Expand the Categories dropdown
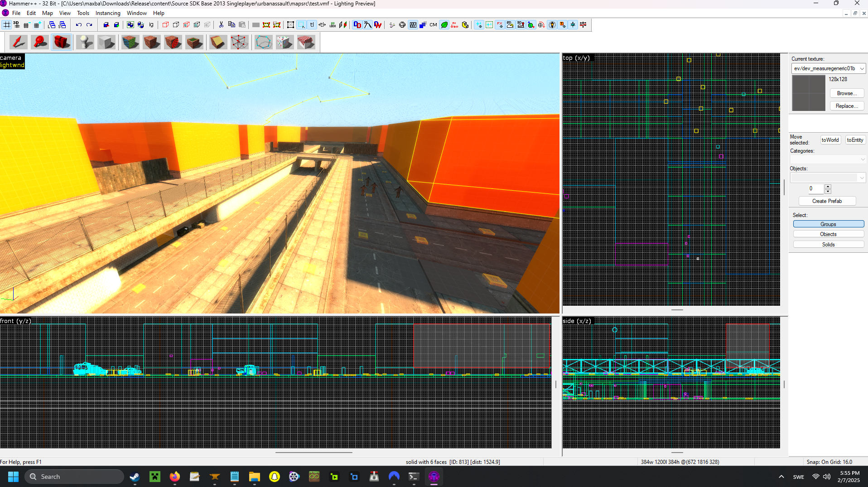The image size is (868, 487). pyautogui.click(x=828, y=159)
